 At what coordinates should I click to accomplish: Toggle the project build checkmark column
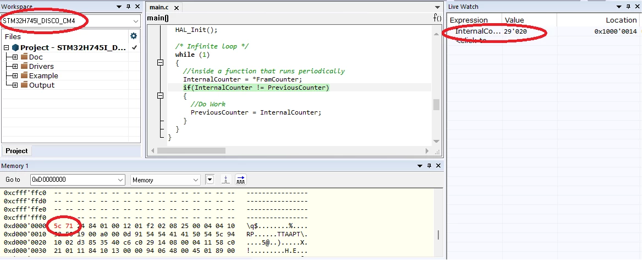(x=134, y=48)
